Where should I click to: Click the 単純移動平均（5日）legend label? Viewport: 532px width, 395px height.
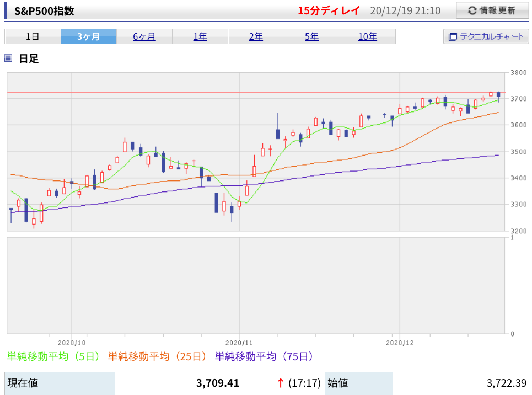coord(53,356)
